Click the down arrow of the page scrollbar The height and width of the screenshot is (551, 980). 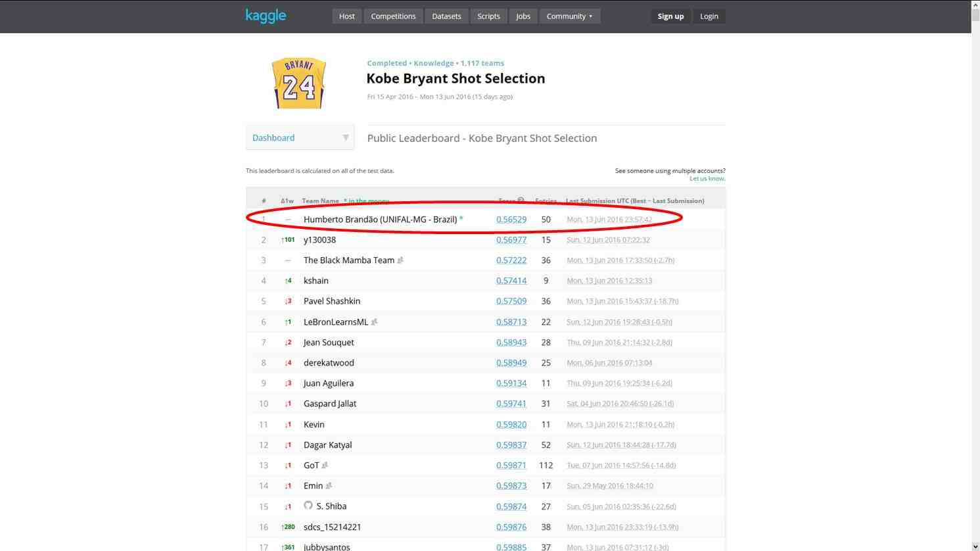(x=975, y=546)
